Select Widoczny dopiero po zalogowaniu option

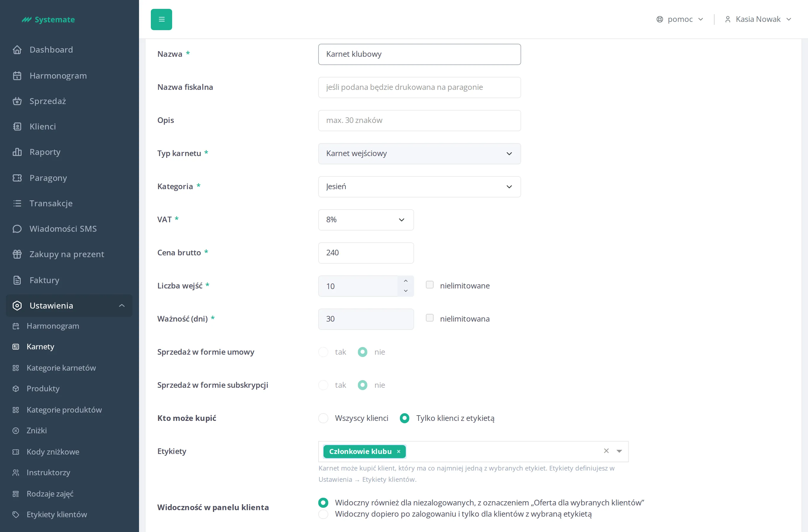point(323,514)
